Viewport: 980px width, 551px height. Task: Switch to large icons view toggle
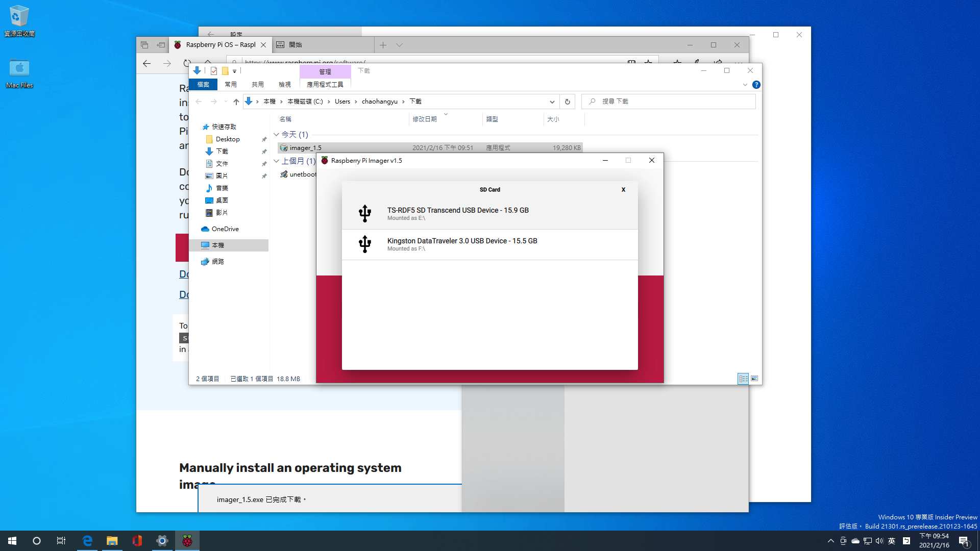[754, 379]
